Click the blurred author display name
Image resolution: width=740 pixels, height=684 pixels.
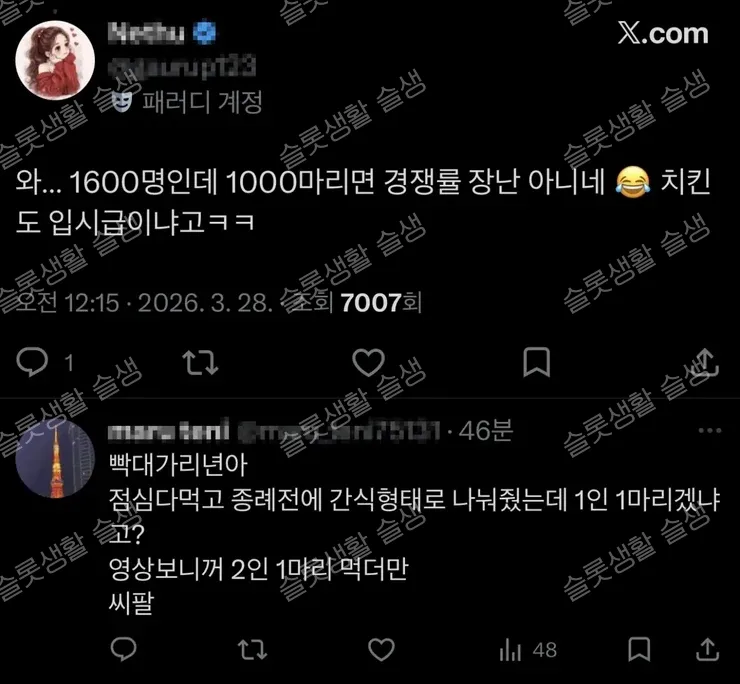(146, 33)
